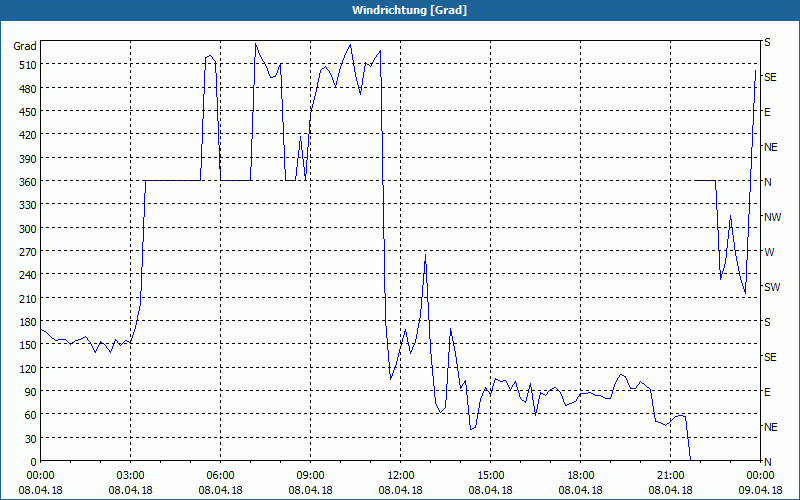Select the NE compass label near 390 level
The image size is (800, 500).
pyautogui.click(x=771, y=147)
